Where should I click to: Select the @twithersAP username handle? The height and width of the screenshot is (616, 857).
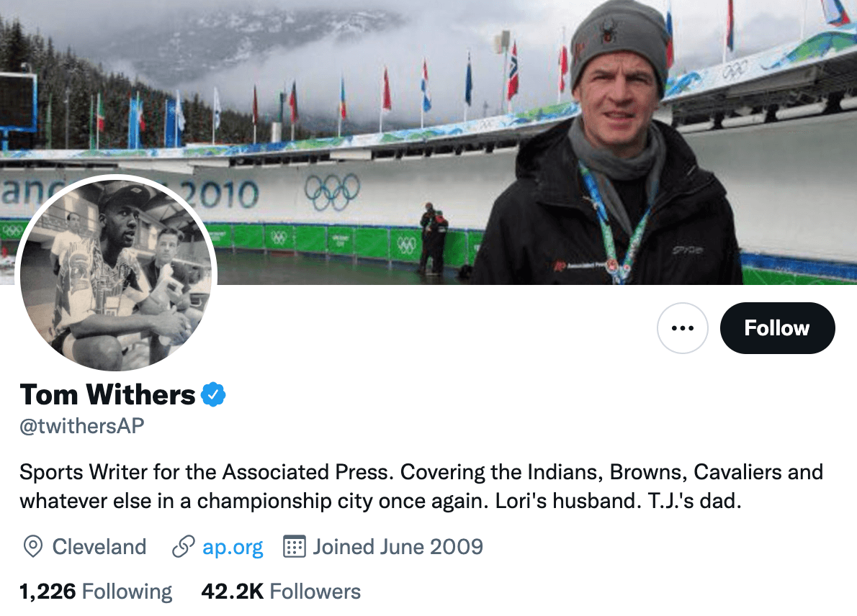81,426
